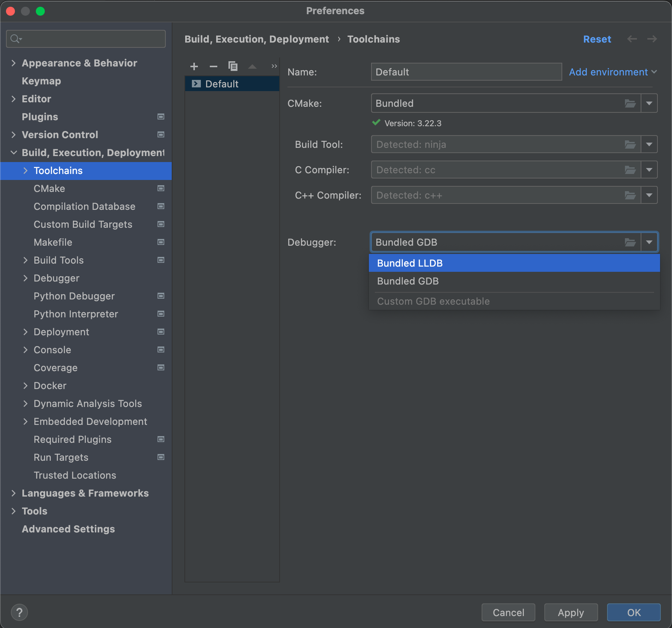672x628 pixels.
Task: Open the Python Interpreter settings page
Action: 76,314
